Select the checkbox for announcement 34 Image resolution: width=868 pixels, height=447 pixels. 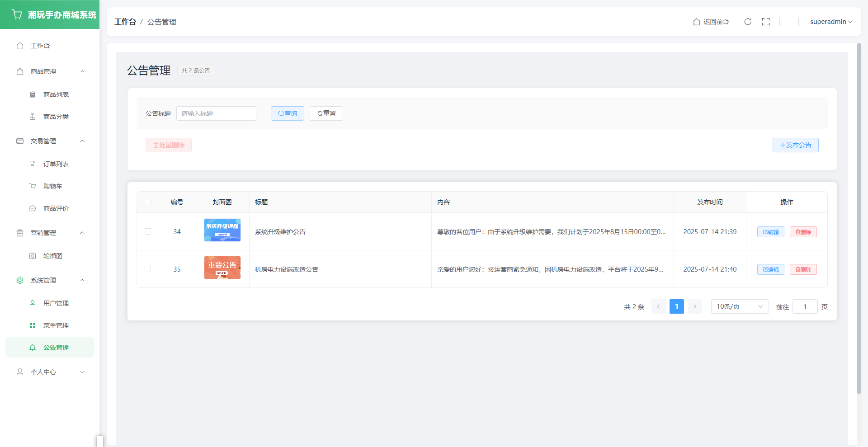pyautogui.click(x=148, y=231)
